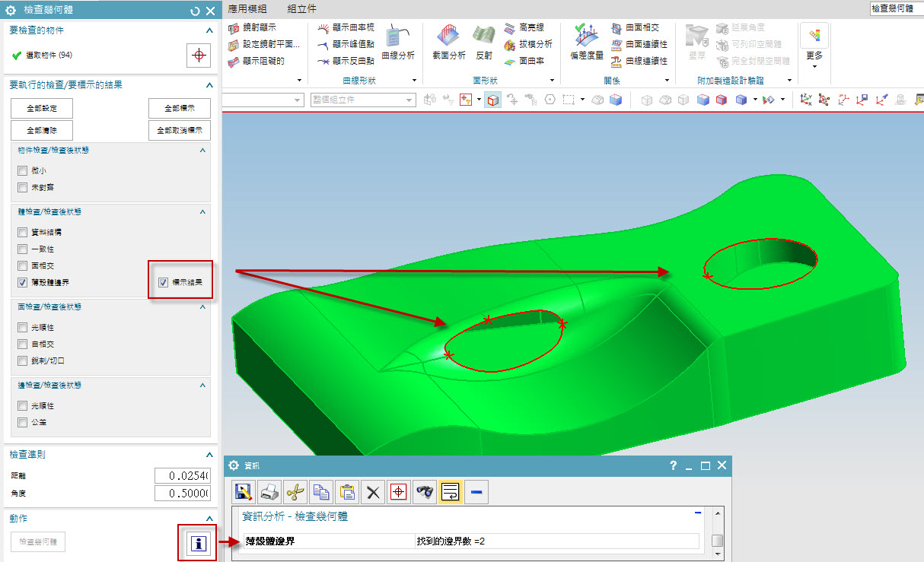
Task: Click paste icon in 資訊 window
Action: click(x=347, y=492)
